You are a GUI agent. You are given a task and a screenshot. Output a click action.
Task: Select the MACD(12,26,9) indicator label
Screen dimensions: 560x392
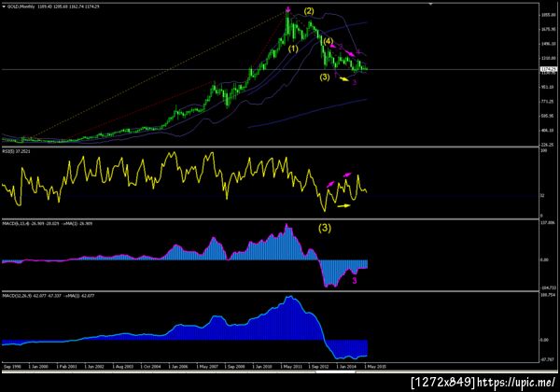coord(49,296)
